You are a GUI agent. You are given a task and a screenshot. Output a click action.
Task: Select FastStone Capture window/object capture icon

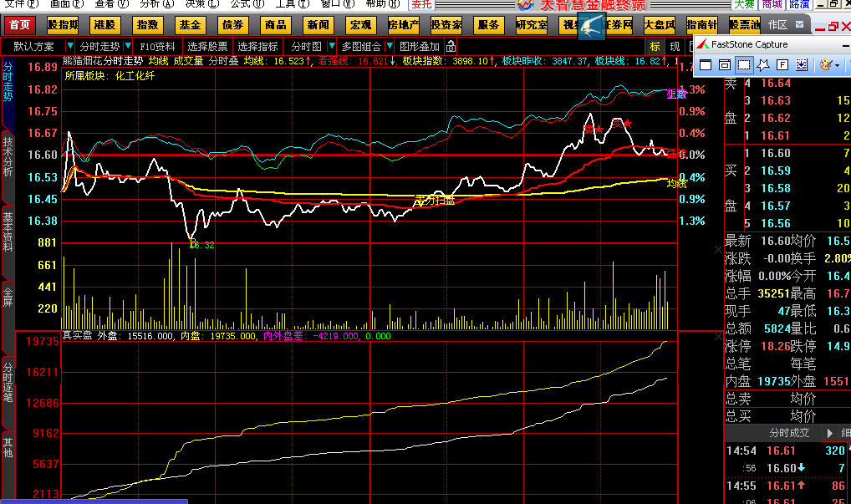[725, 65]
